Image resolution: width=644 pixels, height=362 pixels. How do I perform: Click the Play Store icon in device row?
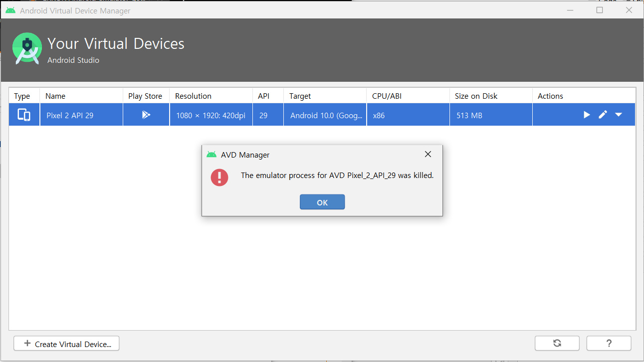coord(146,115)
